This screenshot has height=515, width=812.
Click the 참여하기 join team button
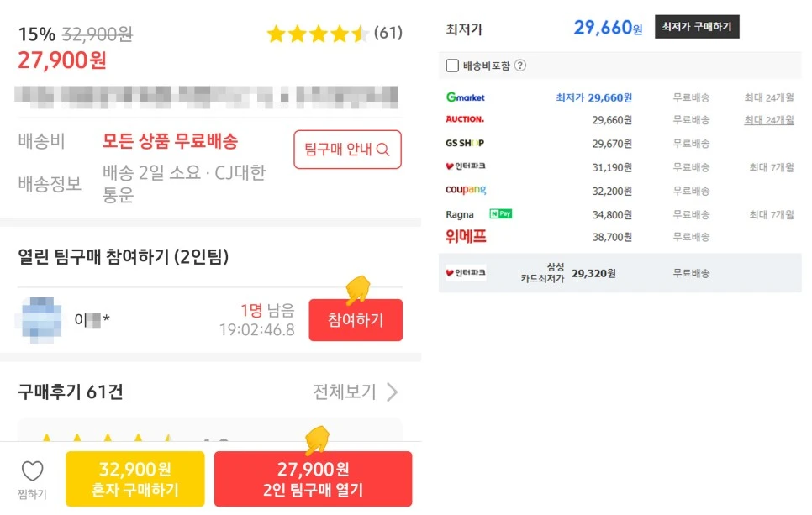point(356,320)
